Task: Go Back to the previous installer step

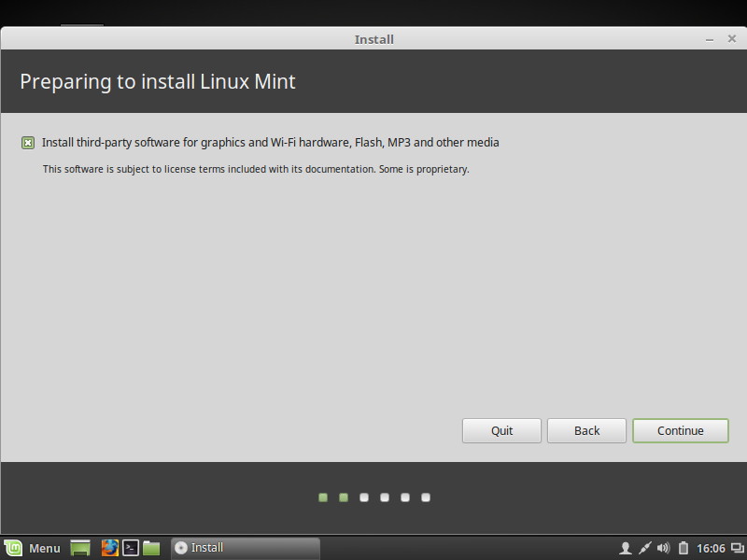Action: point(586,430)
